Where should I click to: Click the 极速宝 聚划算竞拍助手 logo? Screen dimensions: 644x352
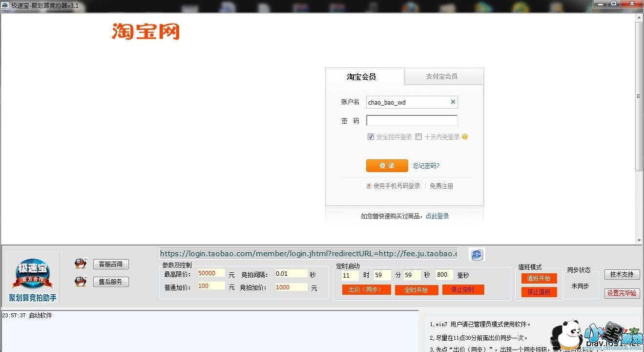click(x=33, y=278)
